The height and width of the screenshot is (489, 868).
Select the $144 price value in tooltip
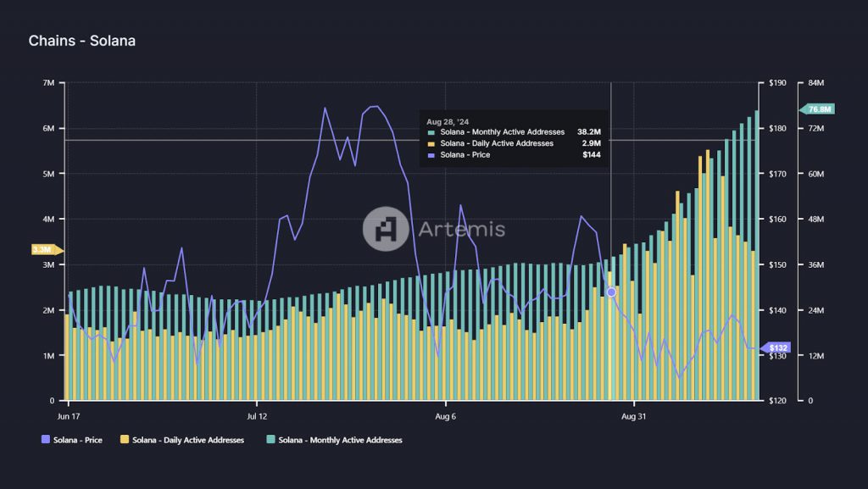click(592, 155)
